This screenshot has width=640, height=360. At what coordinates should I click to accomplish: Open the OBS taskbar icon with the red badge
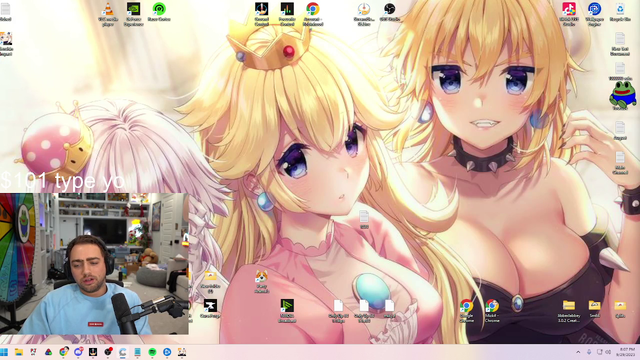click(x=108, y=352)
